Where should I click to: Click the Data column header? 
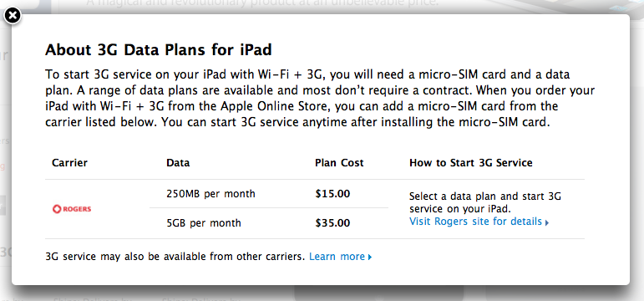pyautogui.click(x=178, y=163)
